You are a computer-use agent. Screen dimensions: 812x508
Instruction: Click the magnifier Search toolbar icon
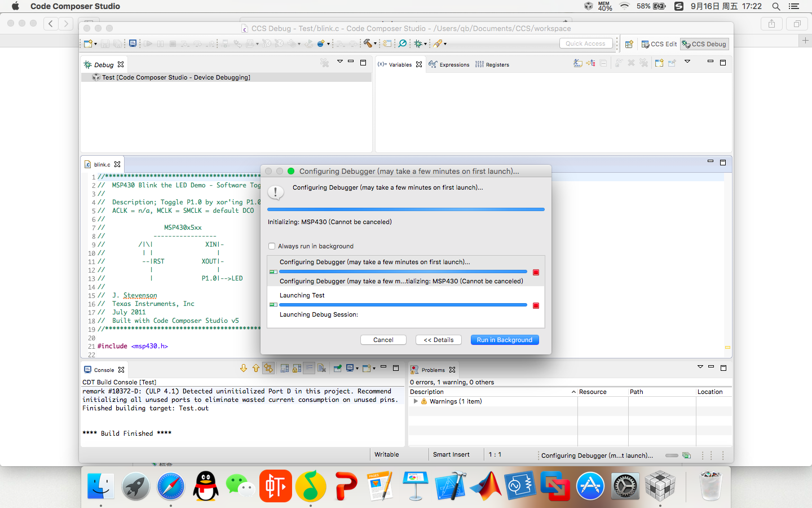coord(403,43)
